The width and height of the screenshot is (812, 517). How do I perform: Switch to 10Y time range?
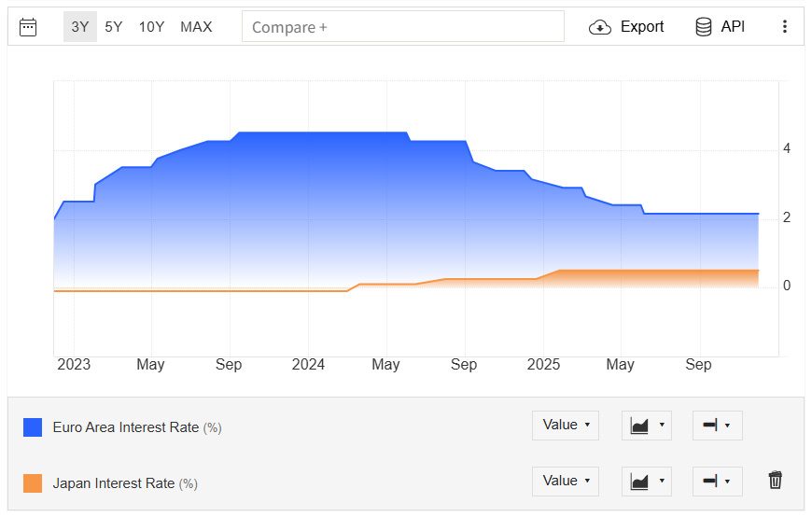pos(151,27)
